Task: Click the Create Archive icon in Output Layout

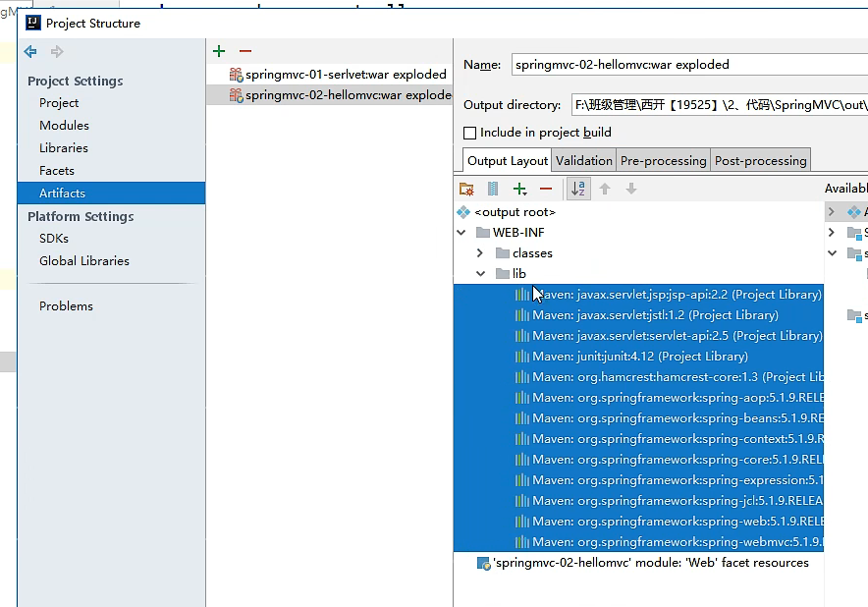Action: point(493,189)
